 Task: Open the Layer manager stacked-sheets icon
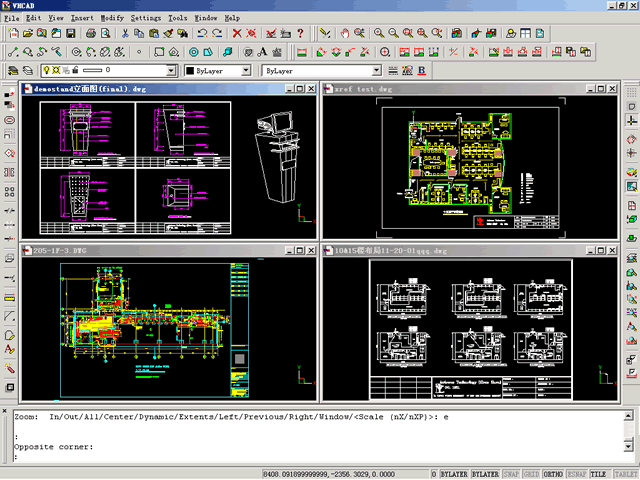coord(13,71)
